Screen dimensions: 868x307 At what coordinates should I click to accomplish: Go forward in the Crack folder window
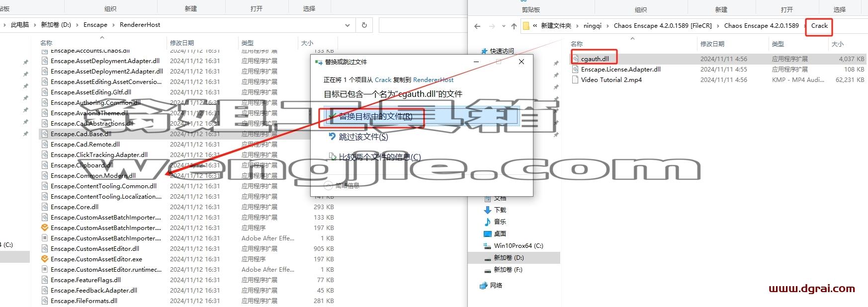pos(492,26)
